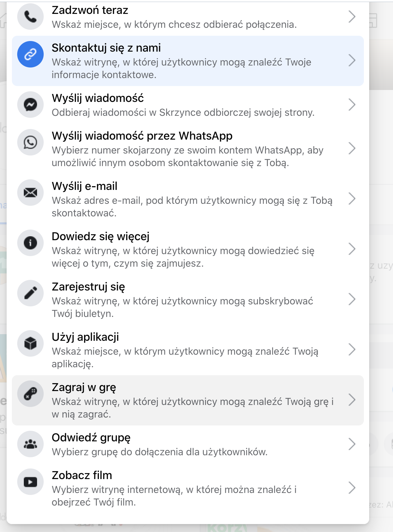
Task: Click the phone icon for Zadzwoń teraz
Action: [x=30, y=17]
